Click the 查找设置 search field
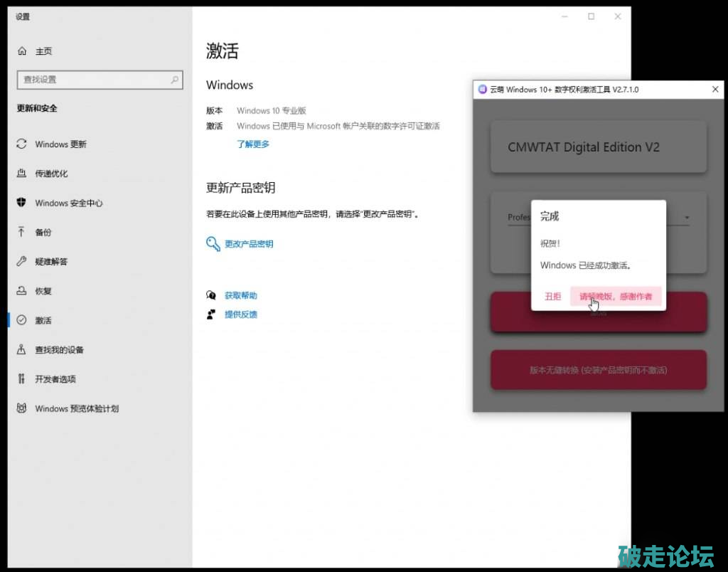Viewport: 728px width, 572px height. click(x=92, y=80)
